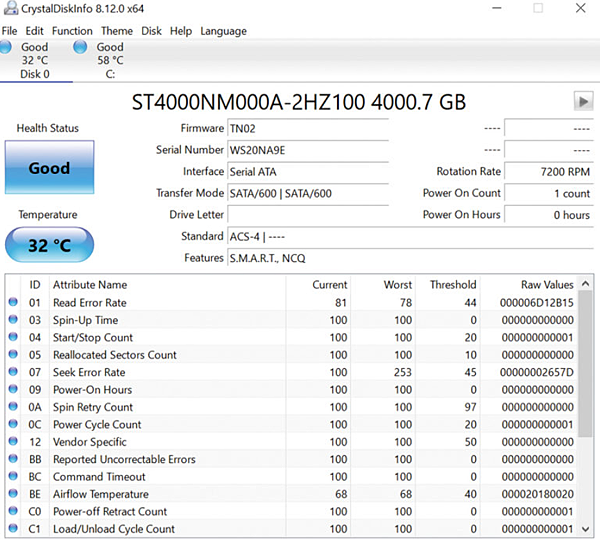
Task: Click the scrollbar down arrow in attribute list
Action: point(585,529)
